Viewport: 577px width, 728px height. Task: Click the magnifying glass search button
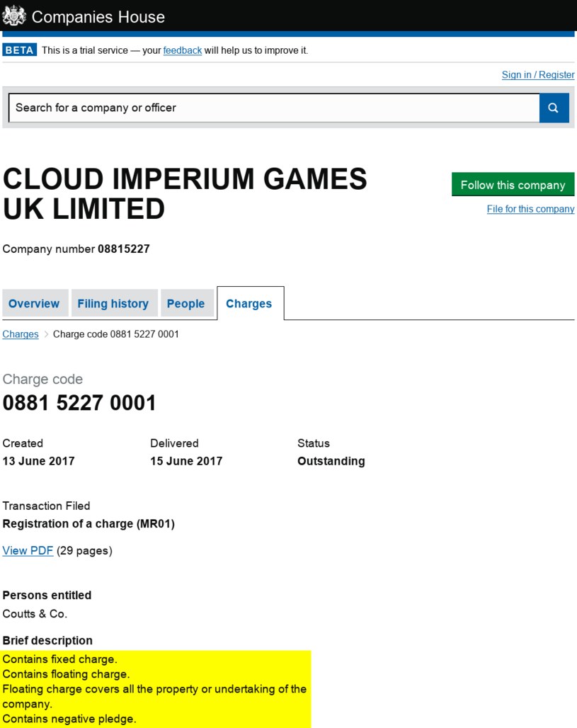[x=554, y=108]
